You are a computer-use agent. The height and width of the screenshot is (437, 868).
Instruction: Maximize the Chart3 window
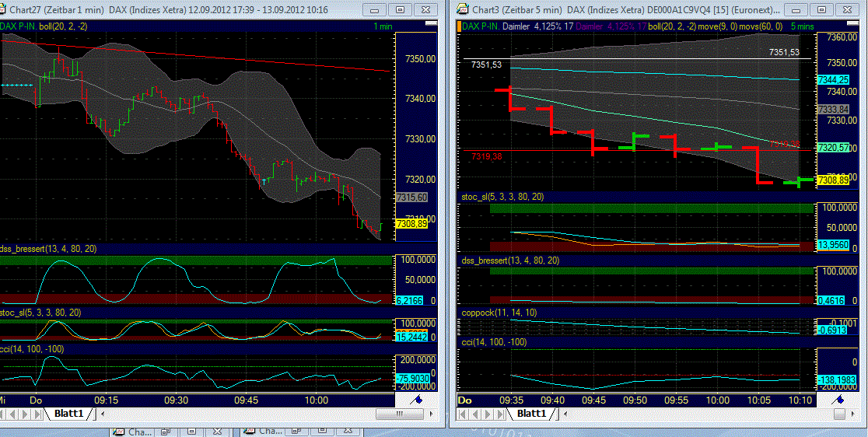pos(821,9)
